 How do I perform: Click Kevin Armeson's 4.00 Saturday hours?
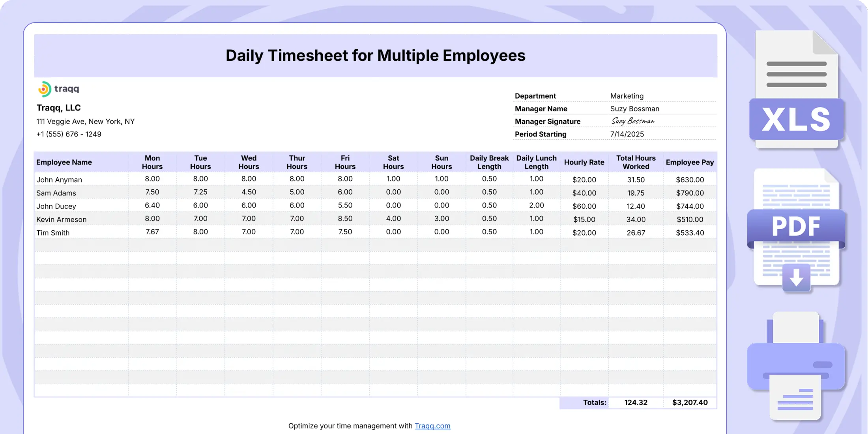pyautogui.click(x=393, y=218)
